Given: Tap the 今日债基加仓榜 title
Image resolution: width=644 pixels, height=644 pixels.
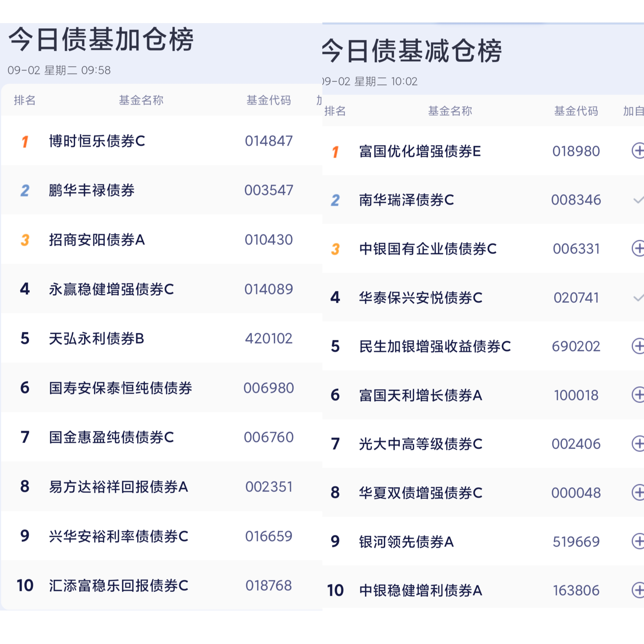Looking at the screenshot, I should (101, 40).
